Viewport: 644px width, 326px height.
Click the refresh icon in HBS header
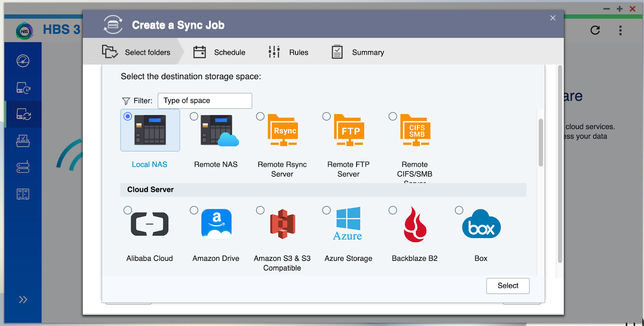[x=595, y=30]
